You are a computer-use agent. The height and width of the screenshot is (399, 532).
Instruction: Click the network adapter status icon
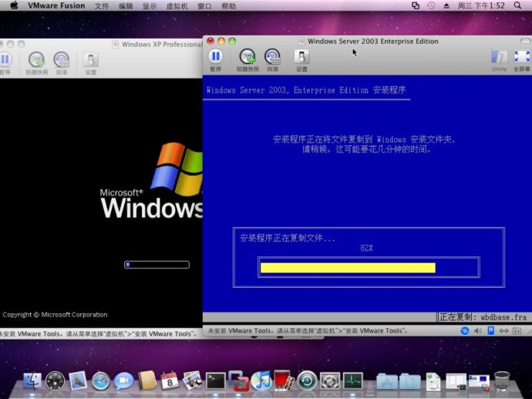coord(503,331)
